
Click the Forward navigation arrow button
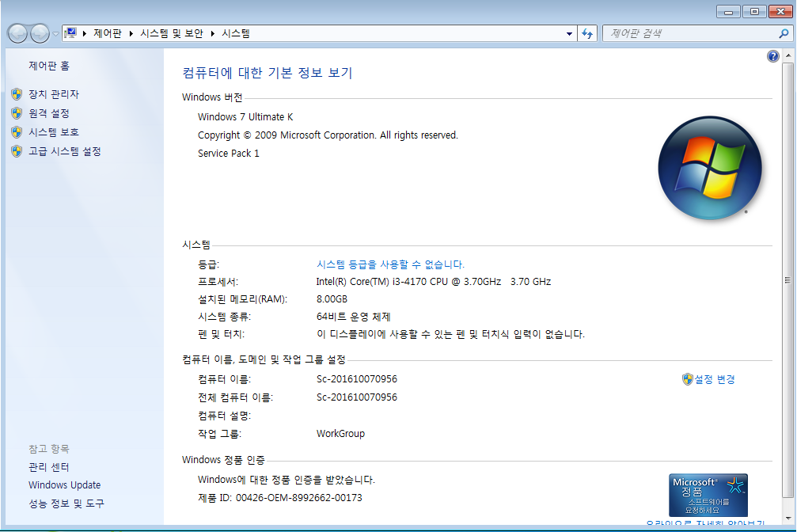pos(40,34)
